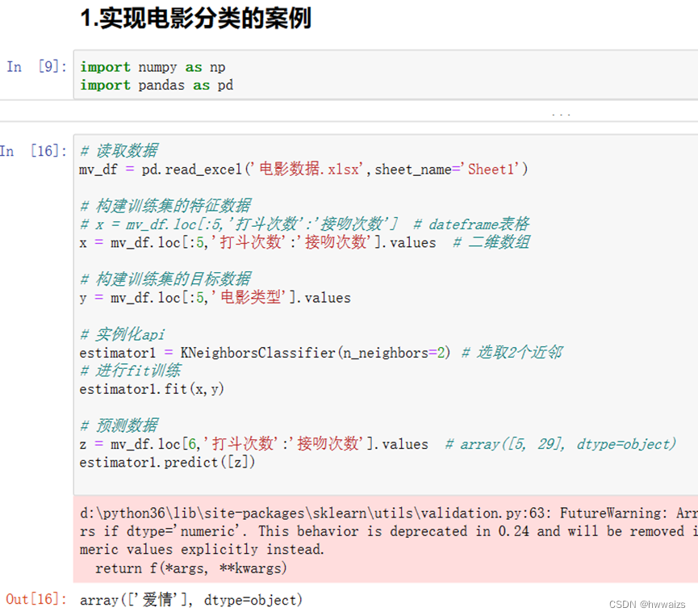Click the comment # 构建训练集的目标数据

165,279
